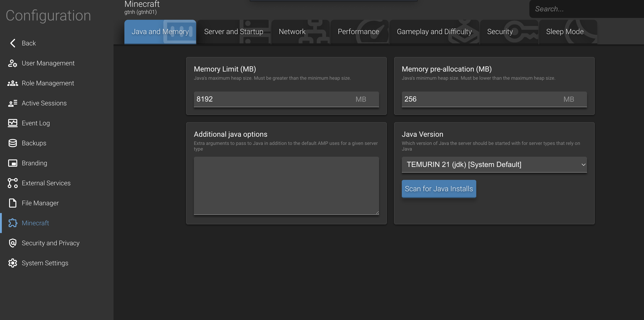Click the Minecraft puzzle piece icon
Image resolution: width=644 pixels, height=320 pixels.
click(12, 223)
